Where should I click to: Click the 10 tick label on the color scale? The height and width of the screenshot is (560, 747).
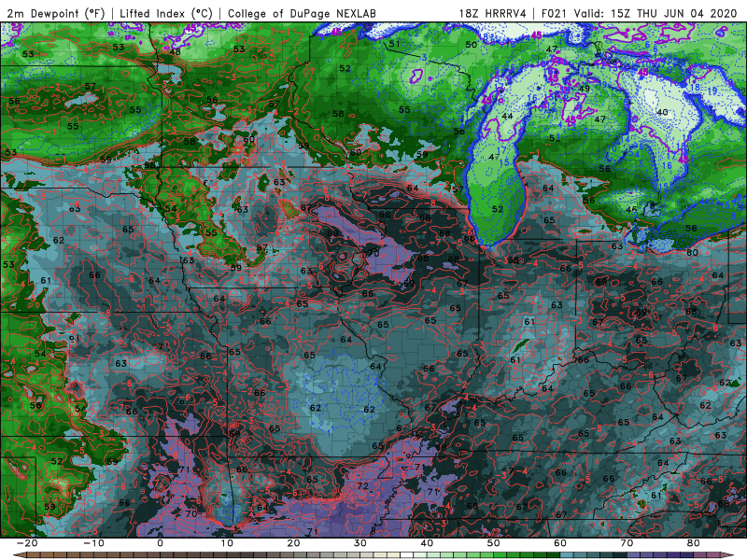point(227,543)
